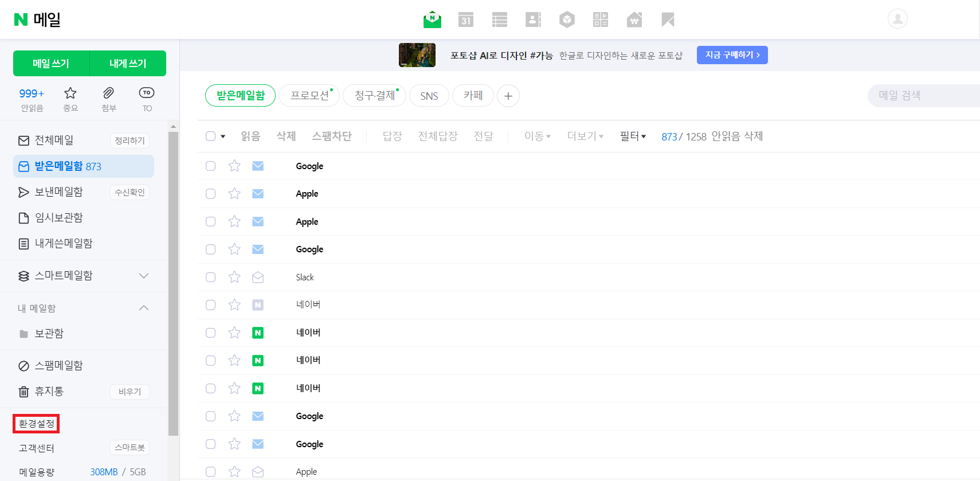Open the Address book contacts icon
This screenshot has width=980, height=481.
click(x=533, y=20)
